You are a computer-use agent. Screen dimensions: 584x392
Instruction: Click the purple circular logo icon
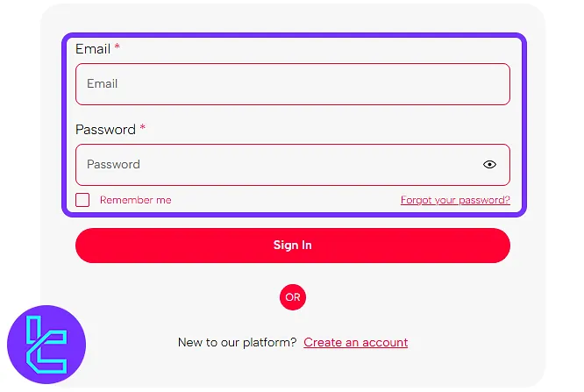pos(46,345)
